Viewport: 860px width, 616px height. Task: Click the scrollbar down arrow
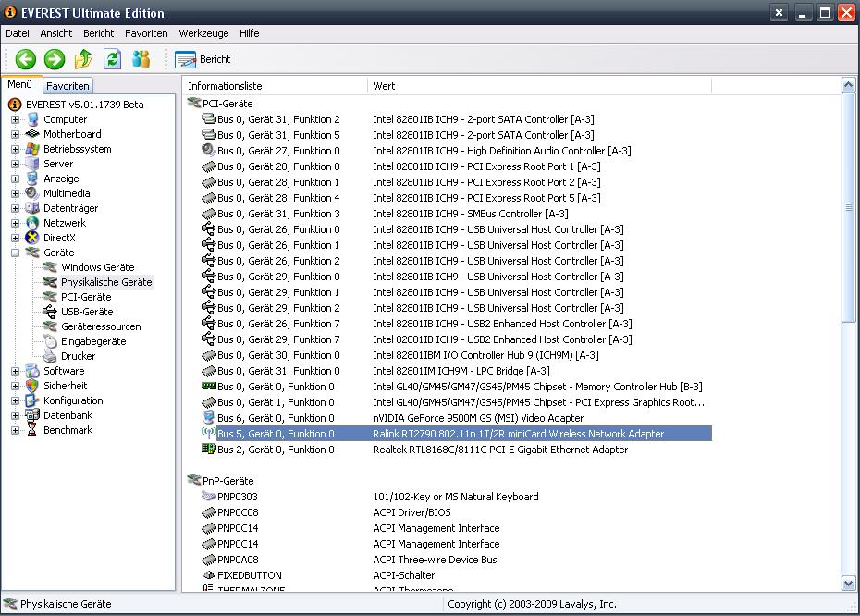click(x=849, y=584)
